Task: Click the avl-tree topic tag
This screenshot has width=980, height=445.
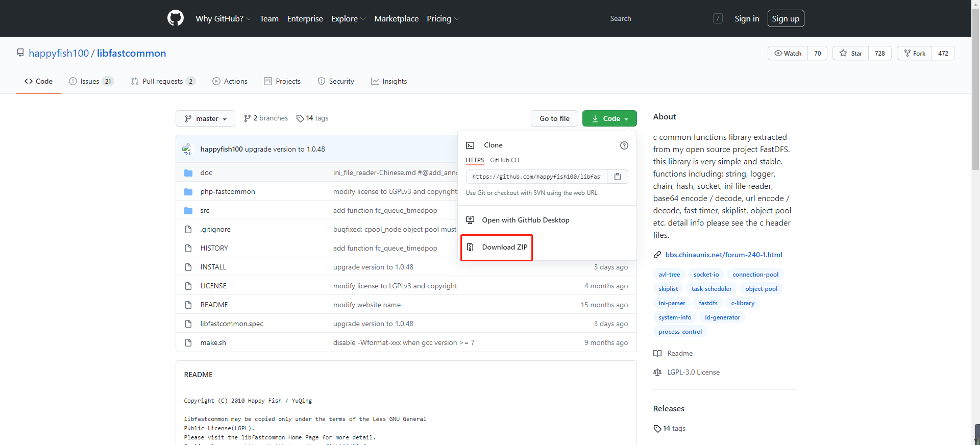Action: click(x=669, y=275)
